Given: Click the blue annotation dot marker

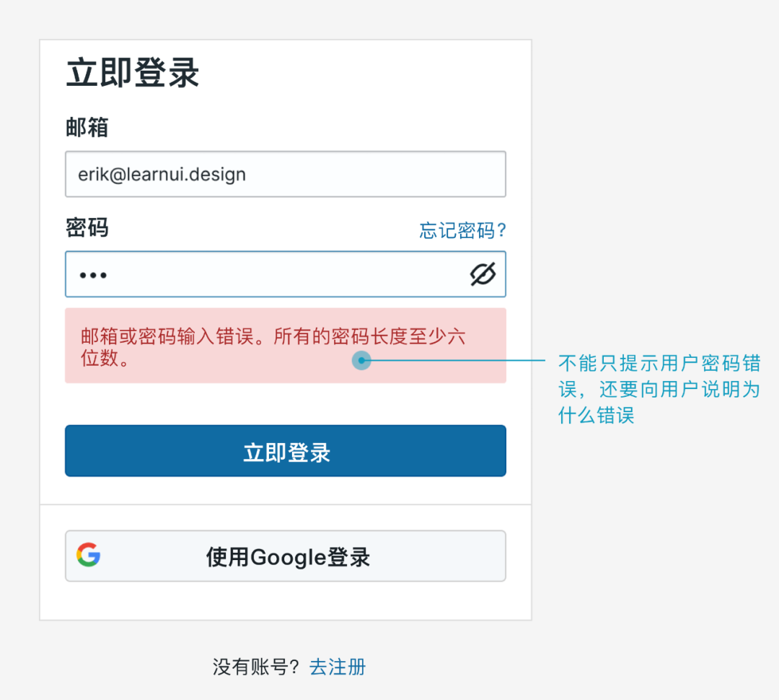Looking at the screenshot, I should click(361, 360).
